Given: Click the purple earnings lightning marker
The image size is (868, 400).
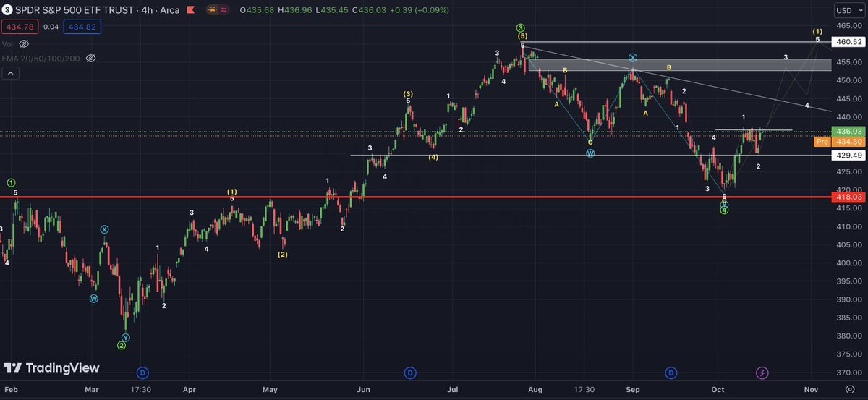Looking at the screenshot, I should 762,373.
